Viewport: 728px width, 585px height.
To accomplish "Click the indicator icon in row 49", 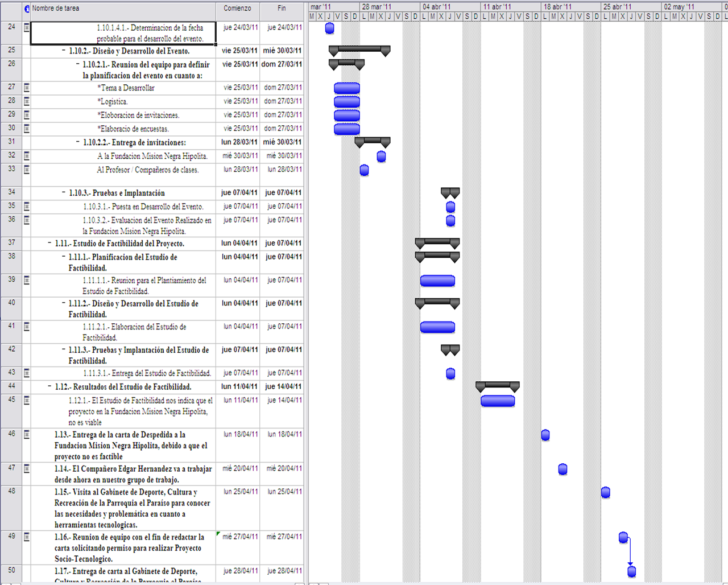I will [26, 537].
